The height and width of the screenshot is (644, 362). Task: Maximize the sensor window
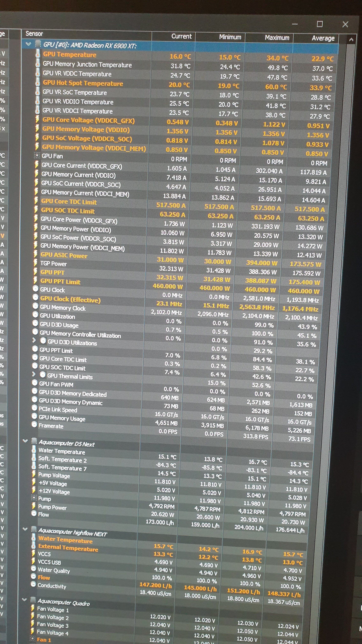click(x=320, y=24)
